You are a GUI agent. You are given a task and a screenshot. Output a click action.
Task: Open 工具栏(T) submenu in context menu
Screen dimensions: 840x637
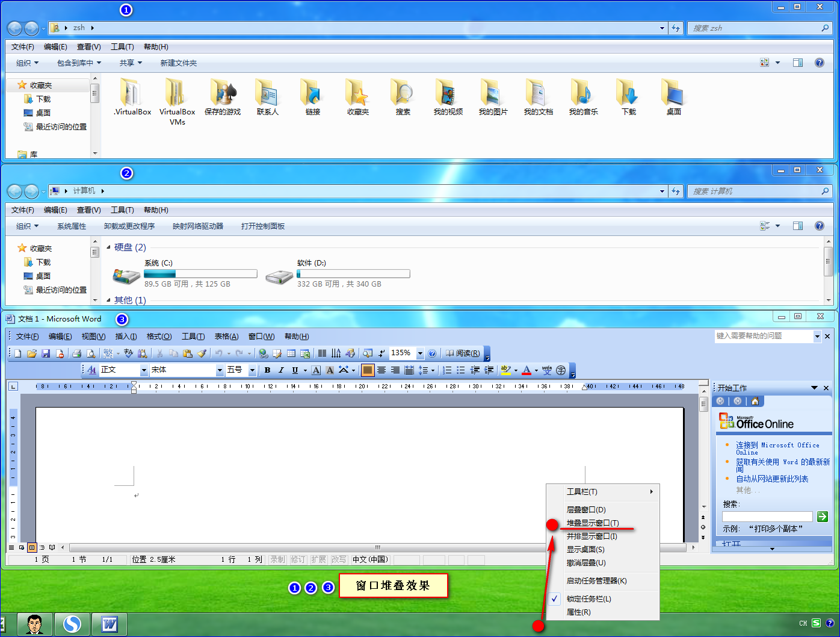point(603,491)
